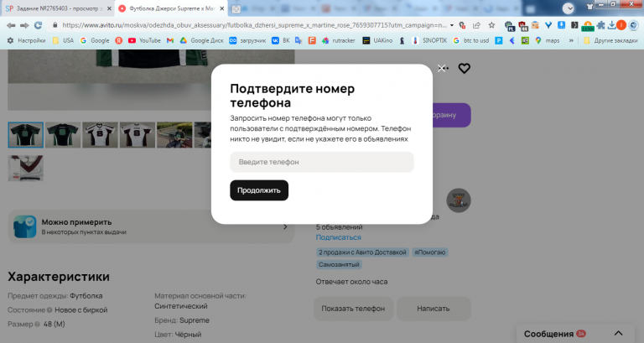This screenshot has width=644, height=343.
Task: Open the Gmail bookmark icon
Action: [x=170, y=40]
